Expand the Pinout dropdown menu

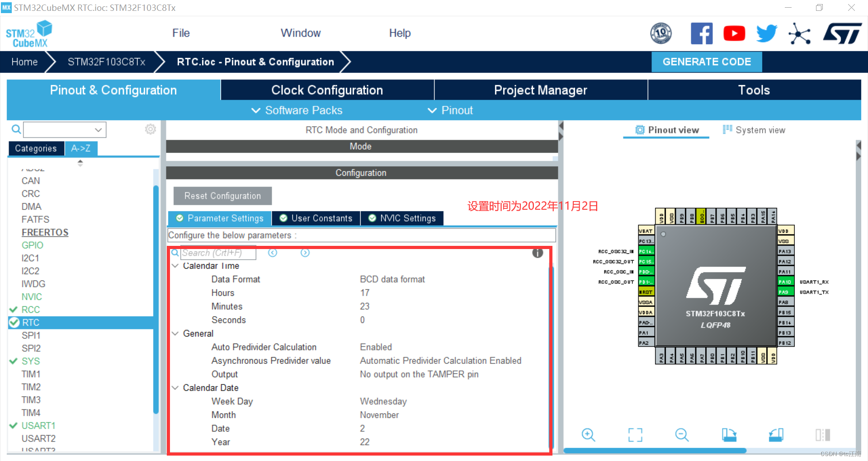click(450, 110)
